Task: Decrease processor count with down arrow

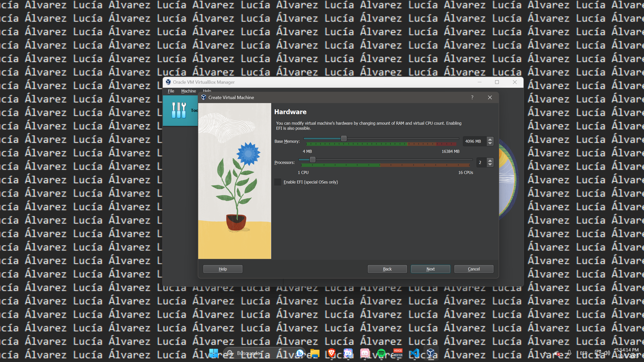Action: point(490,164)
